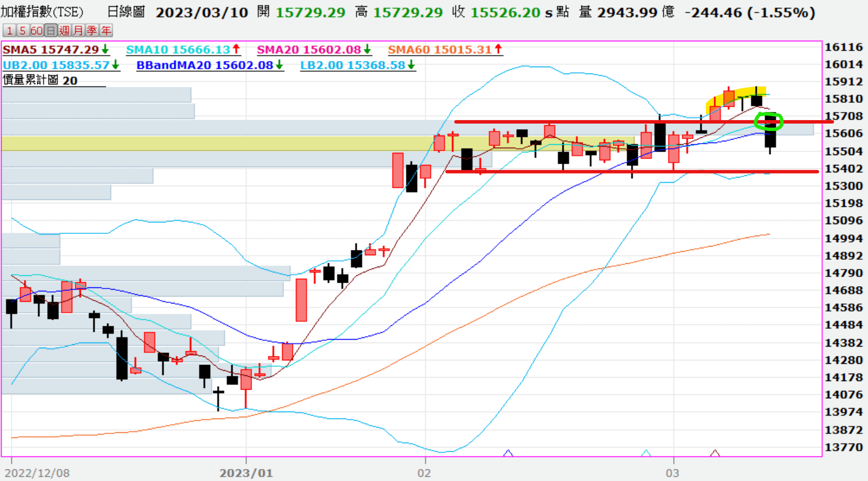Viewport: 868px width, 481px height.
Task: Click the UB2.00 15835.57 upper band label
Action: (56, 65)
